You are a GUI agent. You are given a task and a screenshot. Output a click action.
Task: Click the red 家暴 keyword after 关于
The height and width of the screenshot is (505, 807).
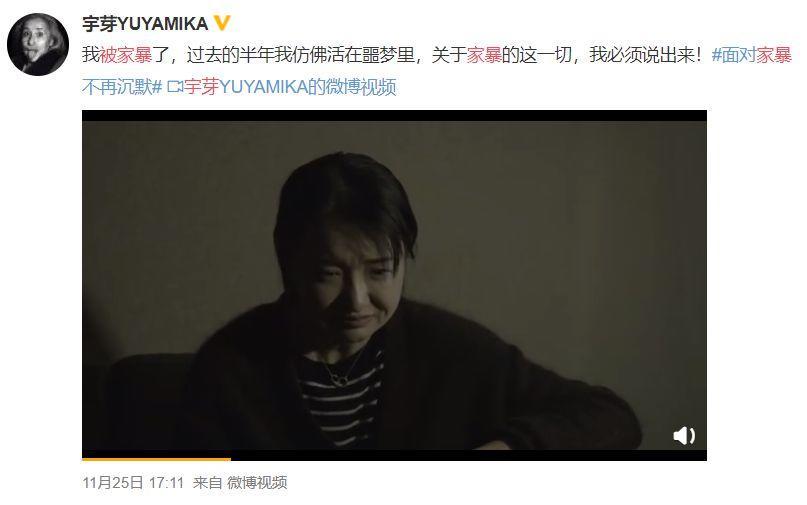484,55
